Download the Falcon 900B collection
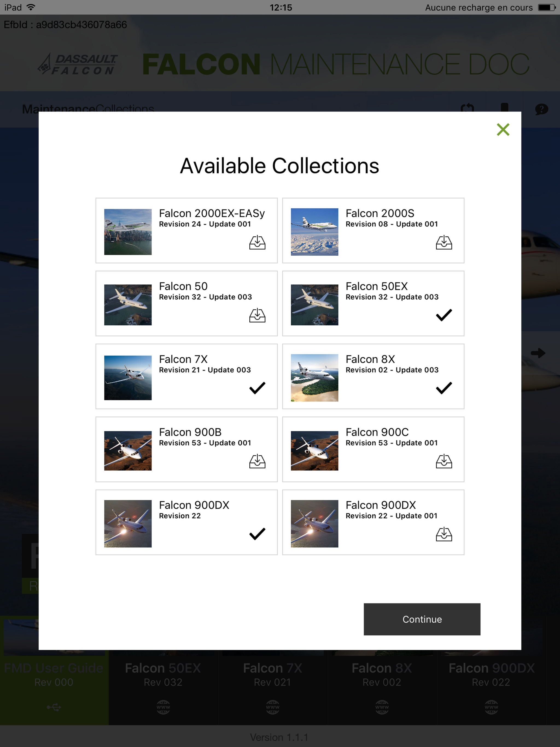Image resolution: width=560 pixels, height=747 pixels. [257, 461]
